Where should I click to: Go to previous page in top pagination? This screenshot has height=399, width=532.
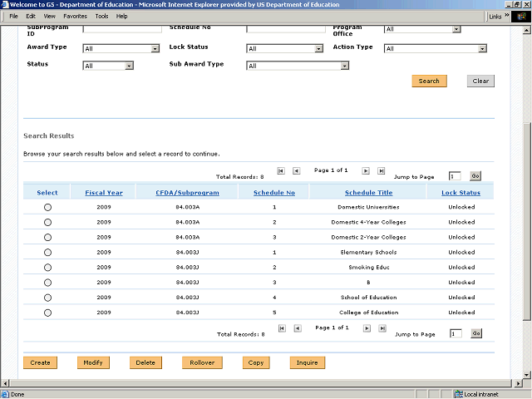click(x=297, y=170)
